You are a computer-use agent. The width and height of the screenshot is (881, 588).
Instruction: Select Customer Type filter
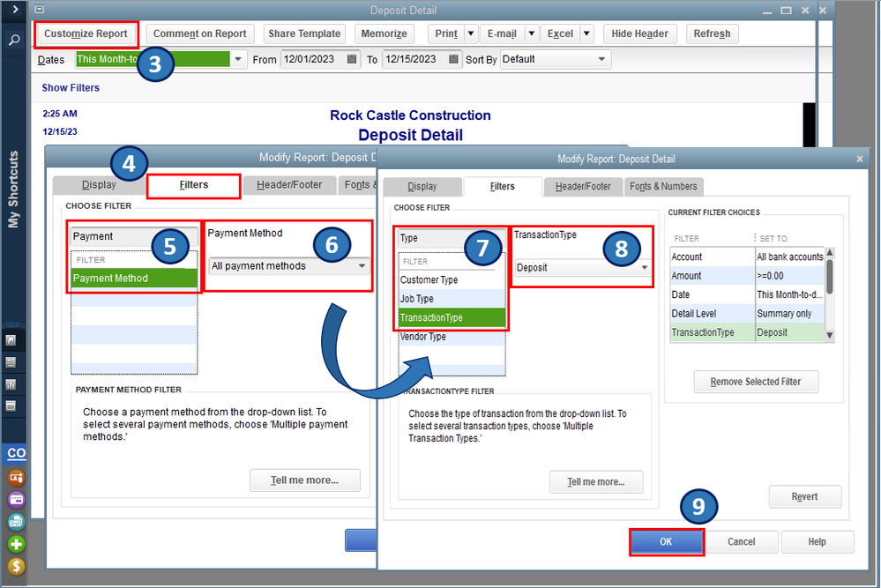tap(452, 279)
